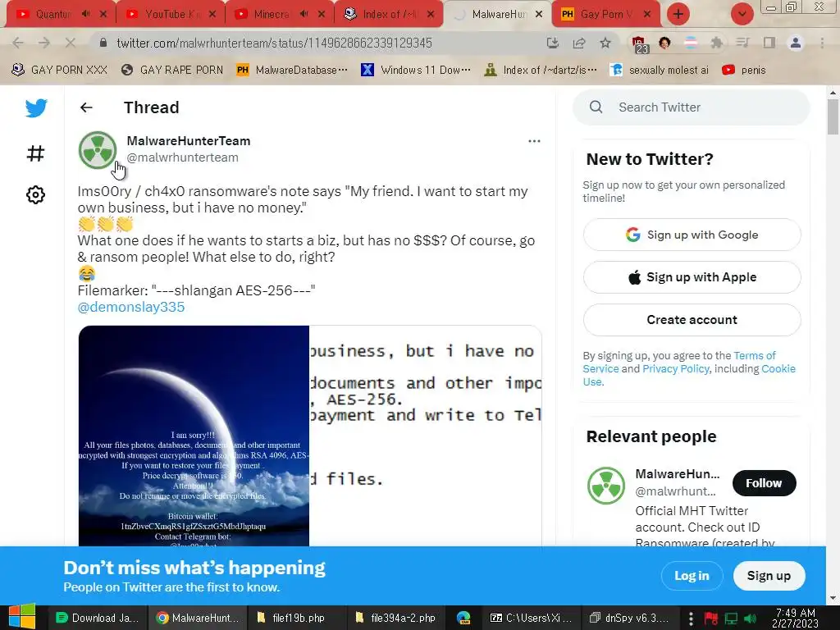Click the red flag tray icon
This screenshot has width=840, height=630.
711,619
